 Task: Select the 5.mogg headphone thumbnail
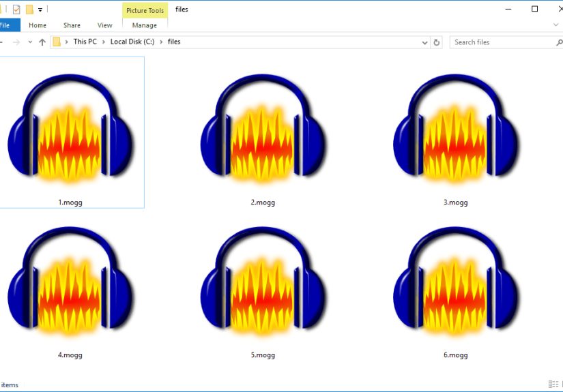pos(263,281)
